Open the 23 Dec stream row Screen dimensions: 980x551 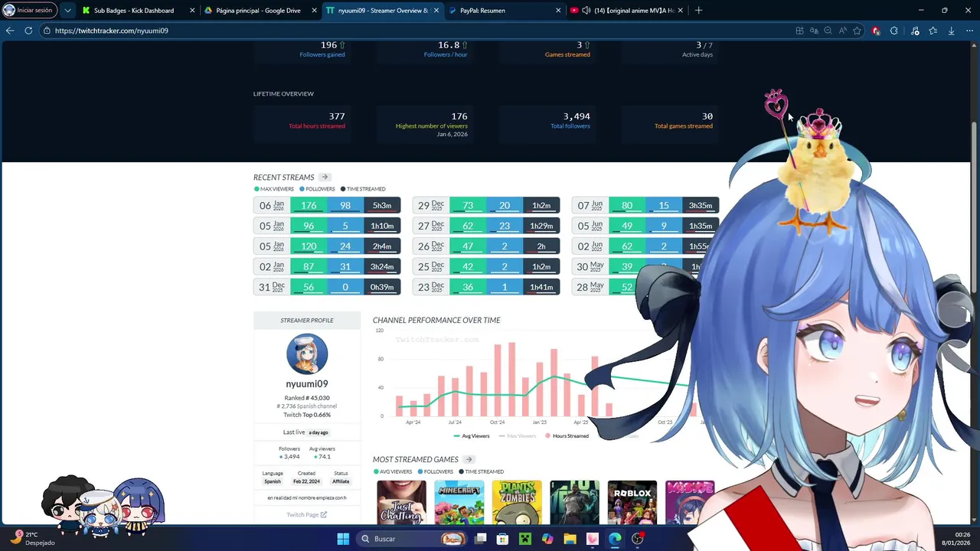[x=486, y=287]
